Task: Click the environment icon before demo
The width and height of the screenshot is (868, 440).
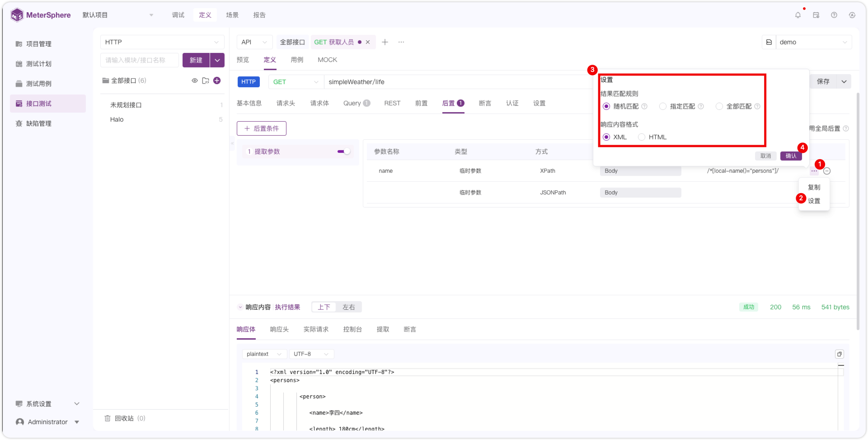Action: 769,42
